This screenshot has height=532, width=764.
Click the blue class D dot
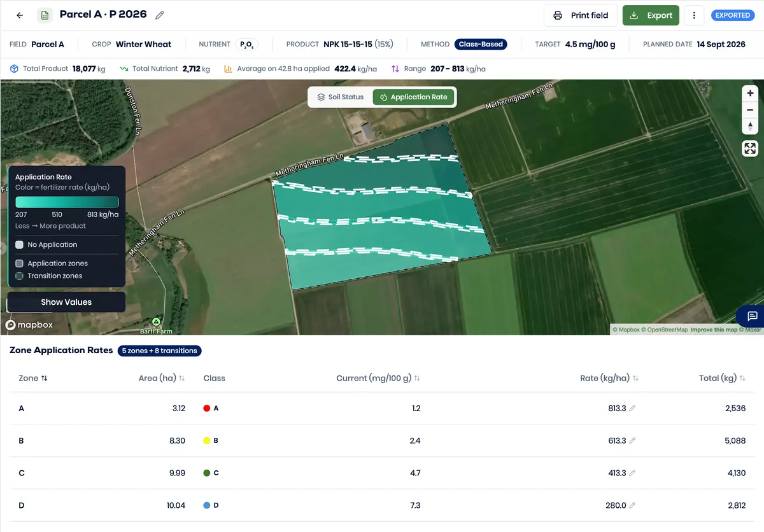[206, 505]
